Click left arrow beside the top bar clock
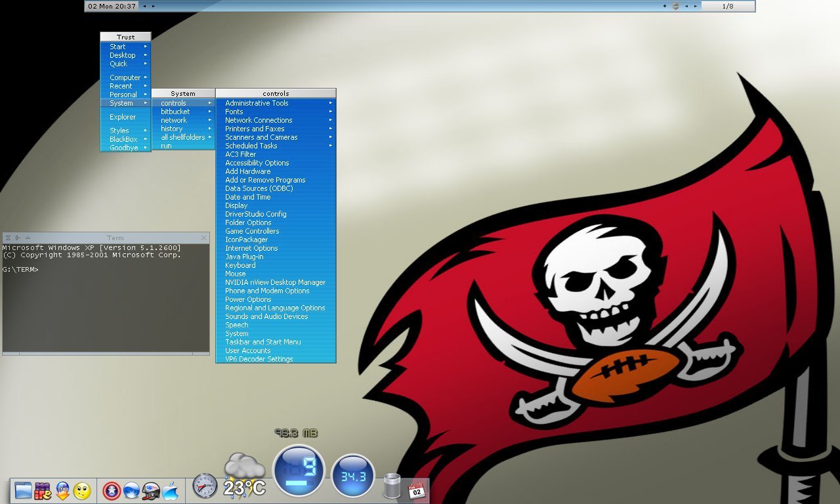 (x=144, y=6)
